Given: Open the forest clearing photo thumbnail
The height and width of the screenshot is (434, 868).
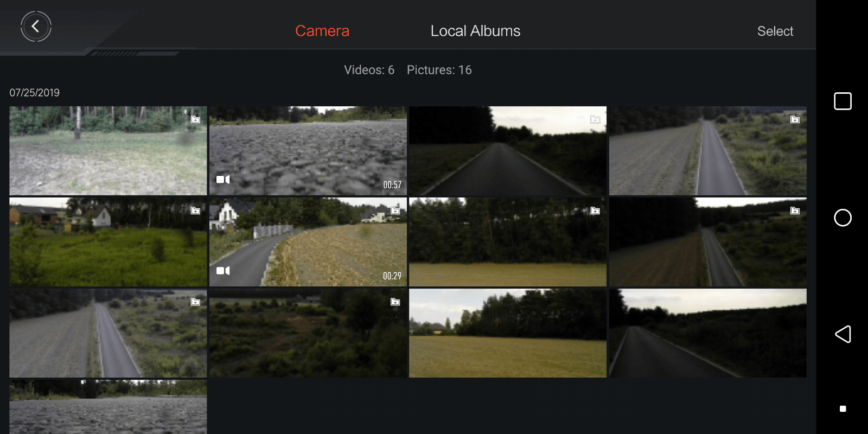Looking at the screenshot, I should (x=108, y=151).
